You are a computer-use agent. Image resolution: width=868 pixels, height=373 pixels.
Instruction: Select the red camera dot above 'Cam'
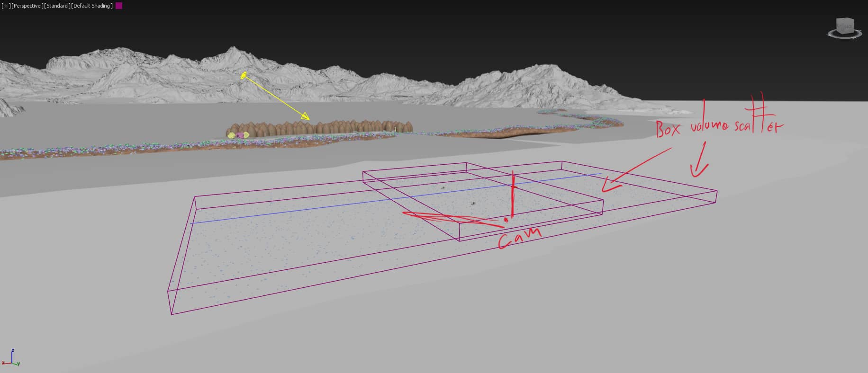(x=506, y=220)
